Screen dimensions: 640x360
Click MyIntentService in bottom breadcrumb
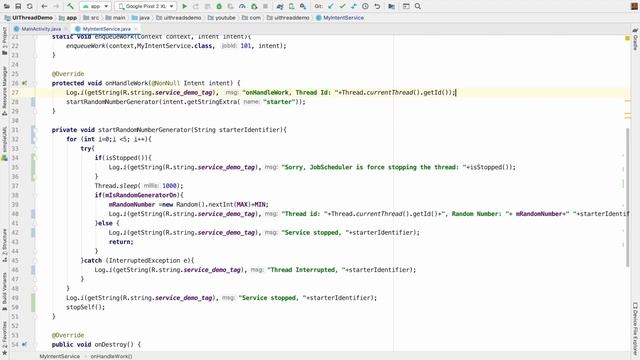pos(60,356)
